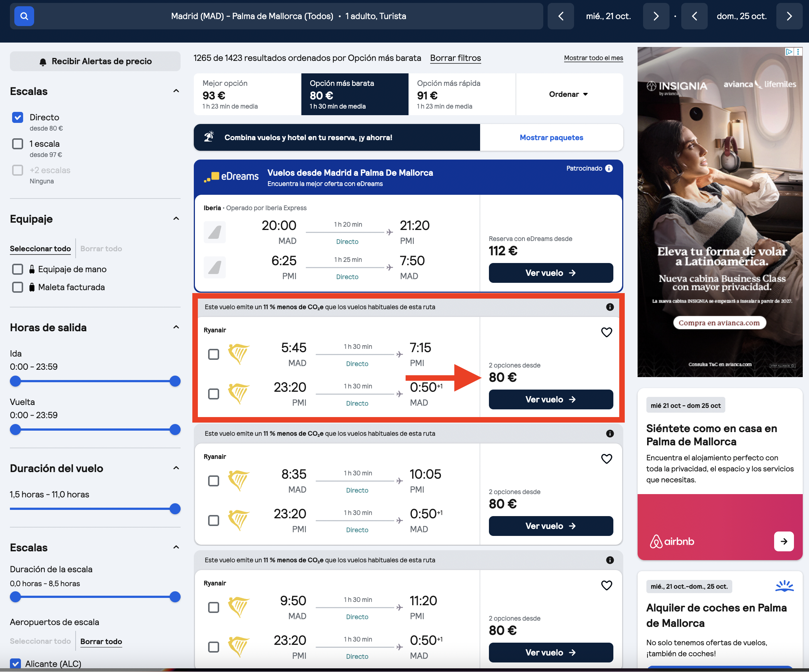This screenshot has width=809, height=672.
Task: Click the blue search magnifier icon
Action: click(24, 16)
